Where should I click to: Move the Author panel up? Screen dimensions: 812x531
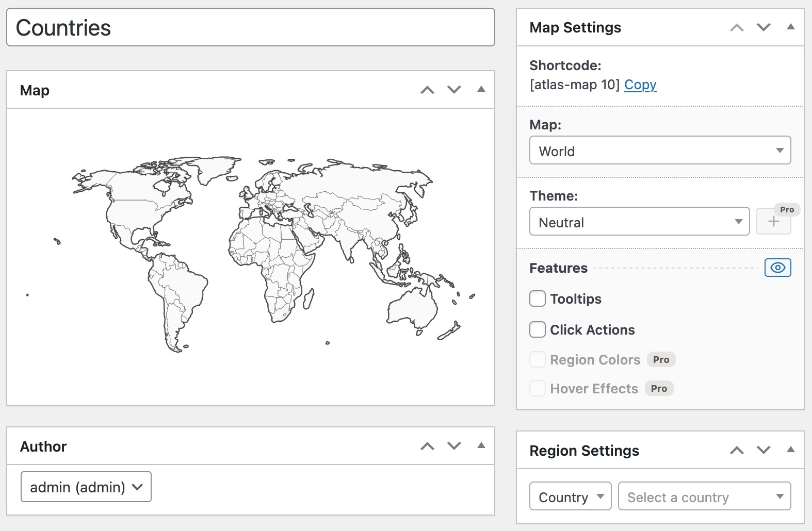coord(427,446)
